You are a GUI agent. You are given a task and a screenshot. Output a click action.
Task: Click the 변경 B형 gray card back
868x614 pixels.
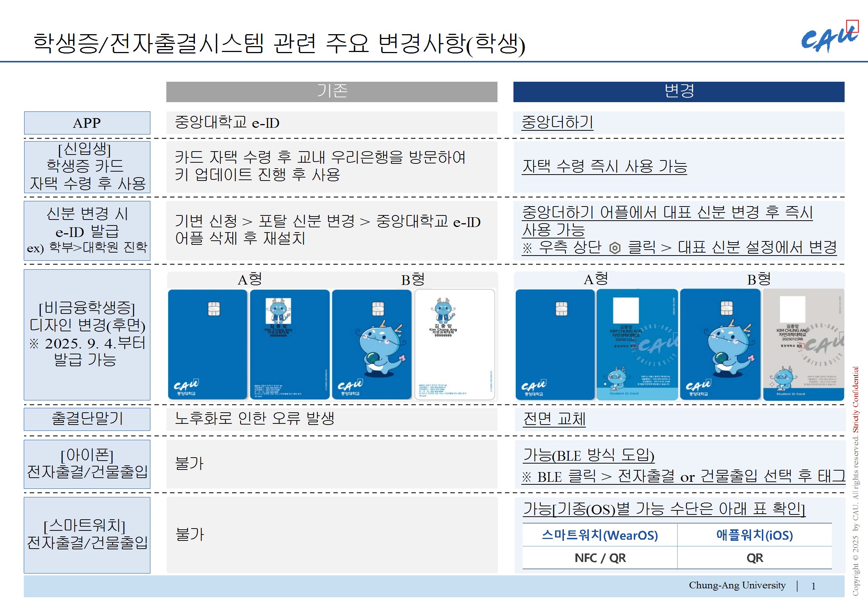[x=803, y=345]
